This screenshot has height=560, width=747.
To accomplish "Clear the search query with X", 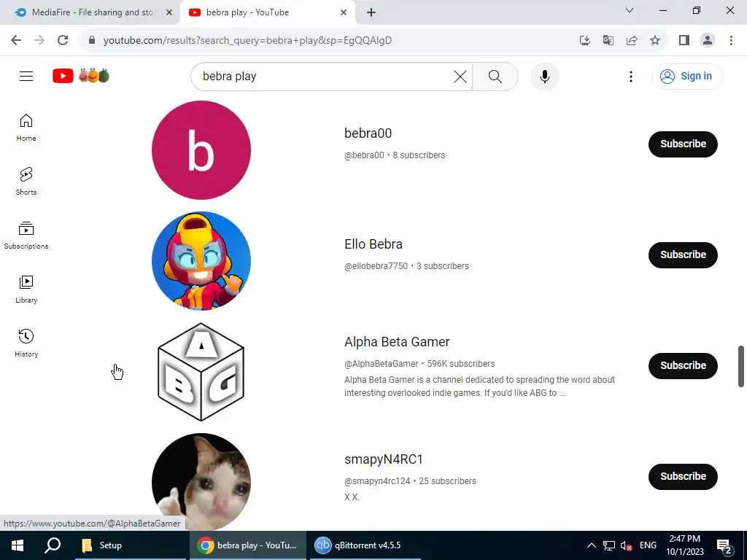I will pyautogui.click(x=460, y=76).
